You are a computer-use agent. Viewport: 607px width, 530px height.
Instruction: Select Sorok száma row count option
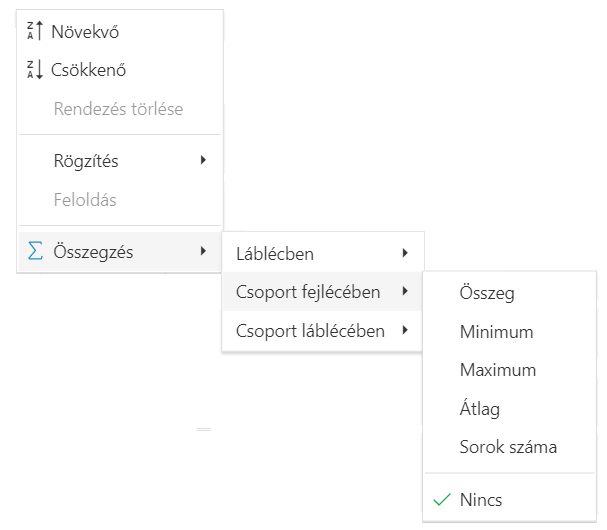coord(508,447)
